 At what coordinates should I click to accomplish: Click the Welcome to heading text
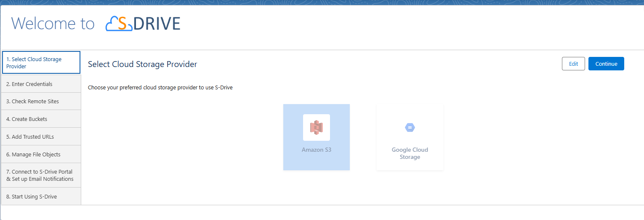pyautogui.click(x=53, y=24)
